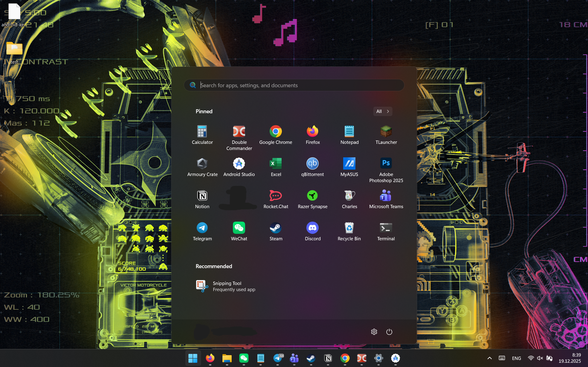Open Recycle Bin from pinned apps
This screenshot has width=588, height=367.
click(349, 231)
